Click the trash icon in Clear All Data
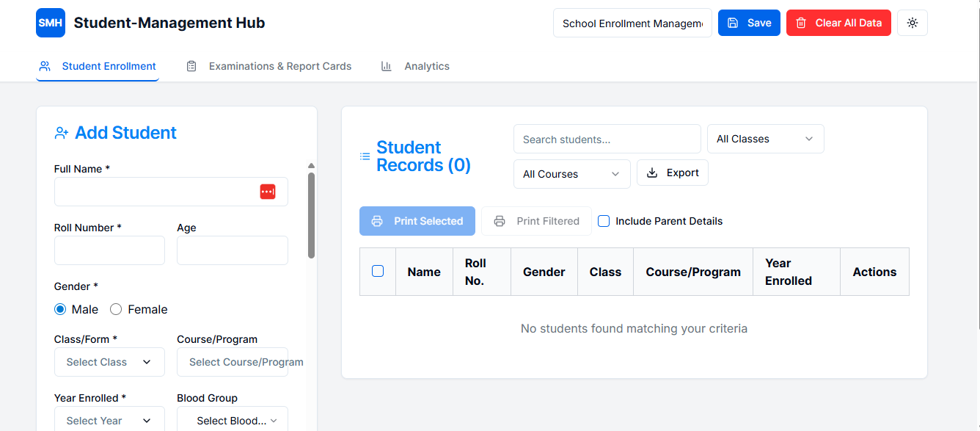Viewport: 980px width, 431px height. pos(802,23)
